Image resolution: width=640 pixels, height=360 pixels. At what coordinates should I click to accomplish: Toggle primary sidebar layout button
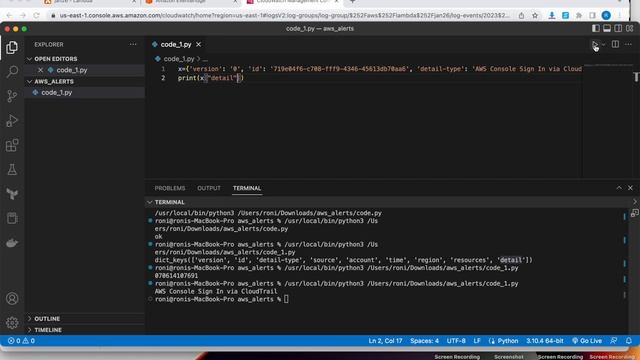click(596, 29)
